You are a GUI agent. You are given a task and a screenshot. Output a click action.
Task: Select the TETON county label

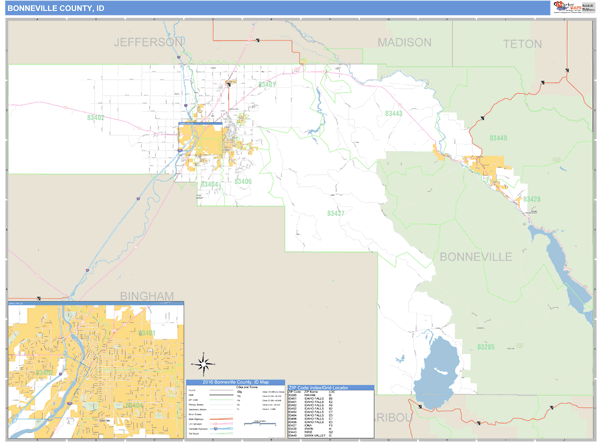point(522,44)
